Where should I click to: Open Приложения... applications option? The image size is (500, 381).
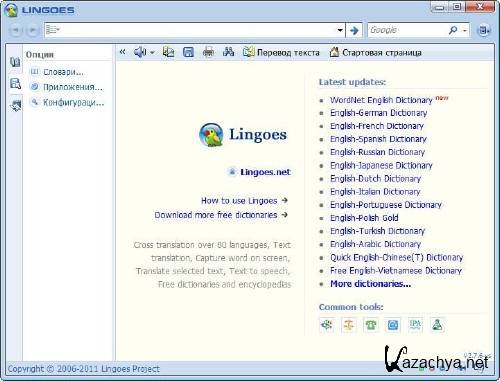67,87
